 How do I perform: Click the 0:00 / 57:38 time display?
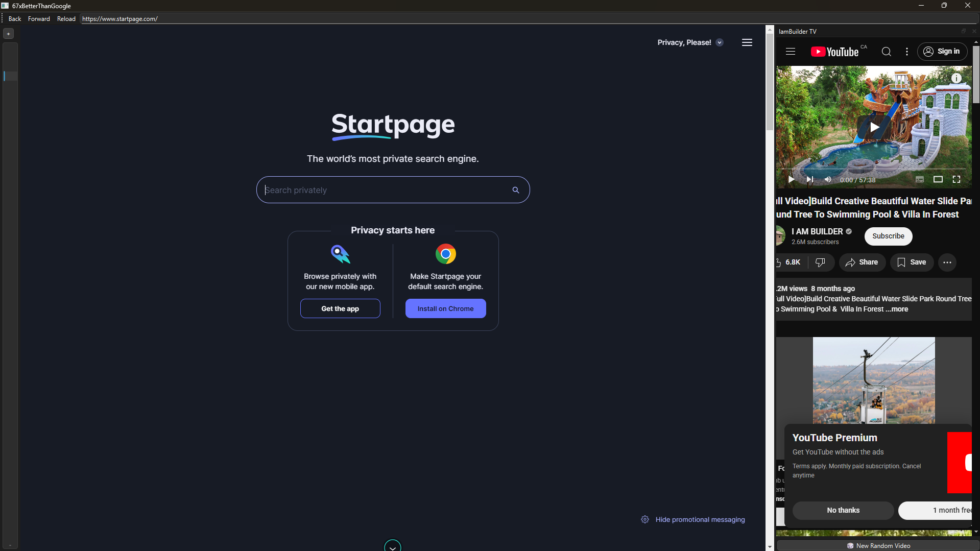click(x=857, y=180)
